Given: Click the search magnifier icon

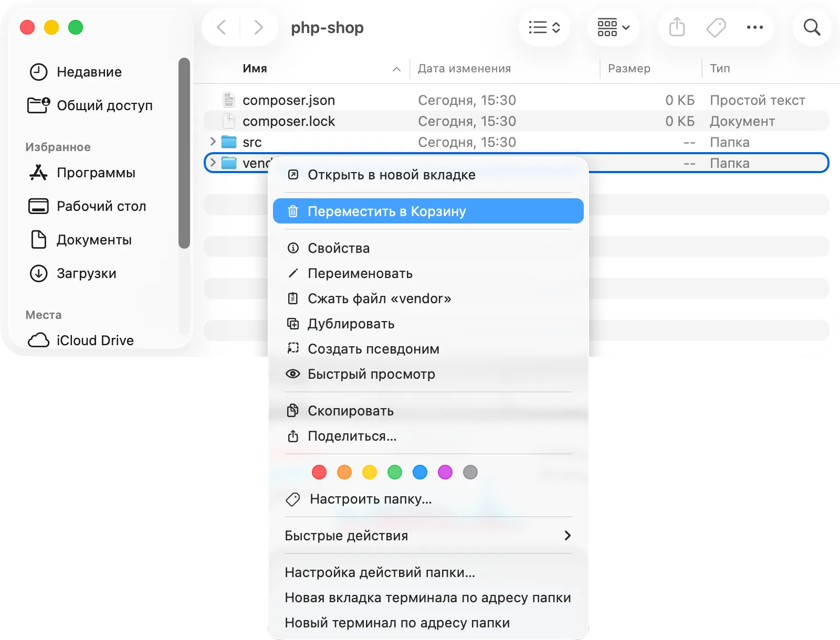Looking at the screenshot, I should point(812,27).
